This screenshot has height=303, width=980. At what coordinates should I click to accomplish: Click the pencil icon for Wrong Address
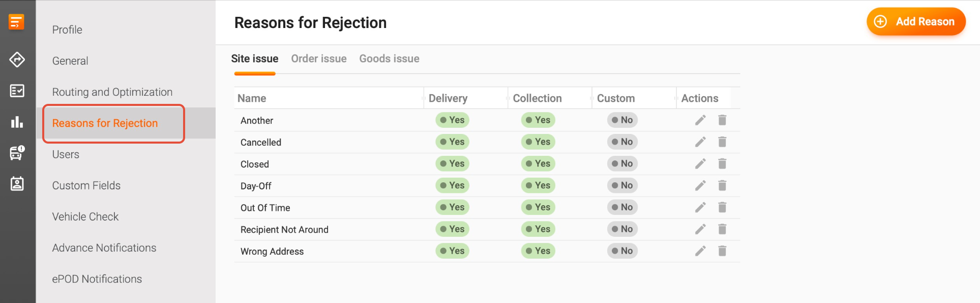(x=700, y=251)
